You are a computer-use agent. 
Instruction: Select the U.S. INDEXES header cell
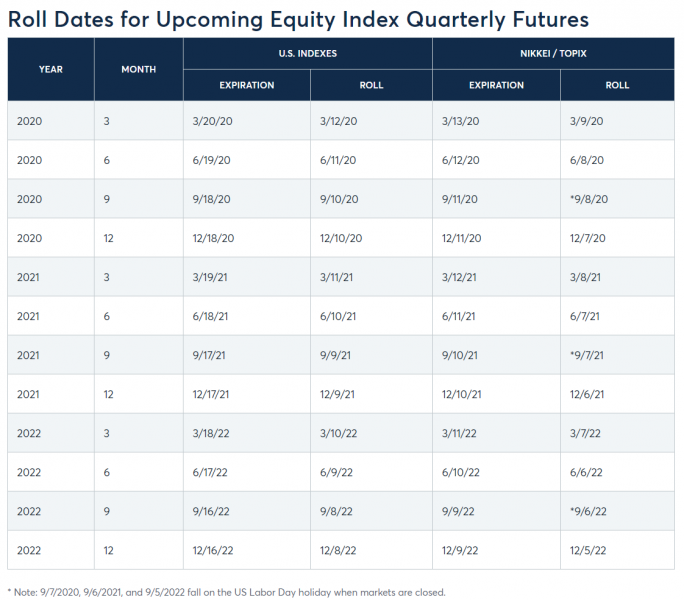coord(307,53)
